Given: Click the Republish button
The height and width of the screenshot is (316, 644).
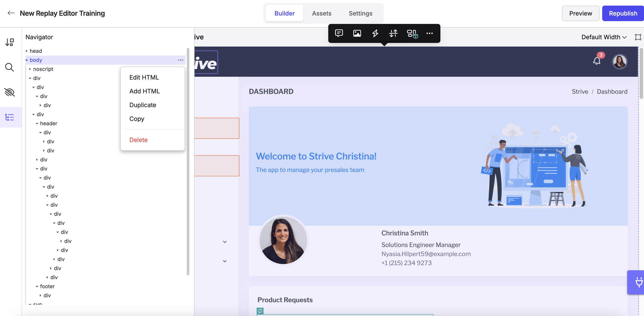Looking at the screenshot, I should coord(623,13).
